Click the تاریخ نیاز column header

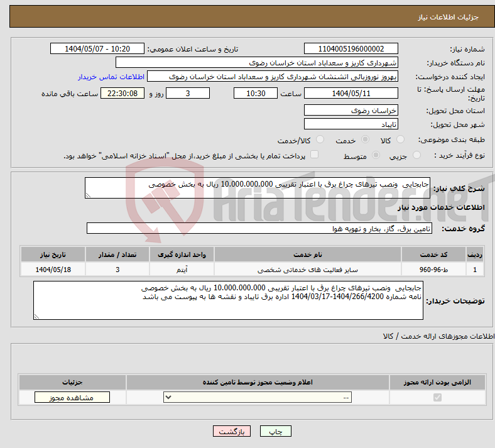coord(53,254)
